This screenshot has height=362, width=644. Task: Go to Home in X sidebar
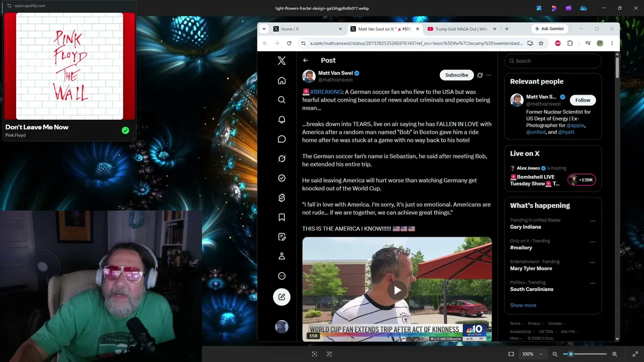click(x=282, y=80)
